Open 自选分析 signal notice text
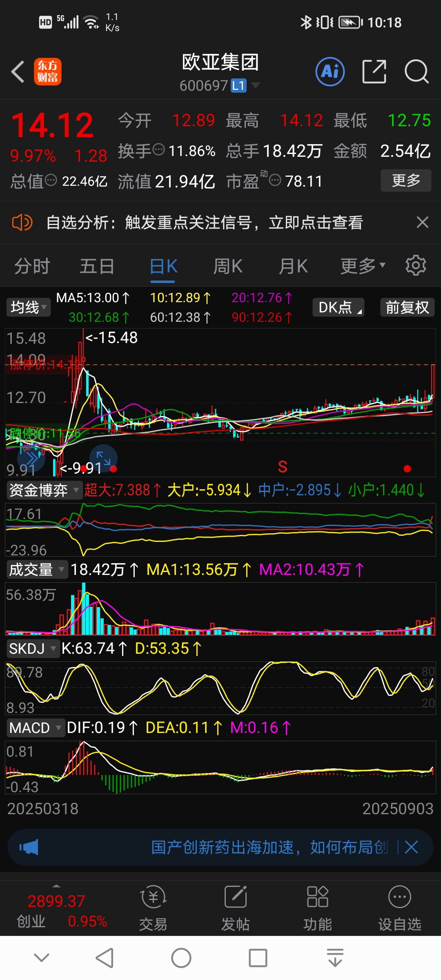The width and height of the screenshot is (441, 980). coord(205,223)
